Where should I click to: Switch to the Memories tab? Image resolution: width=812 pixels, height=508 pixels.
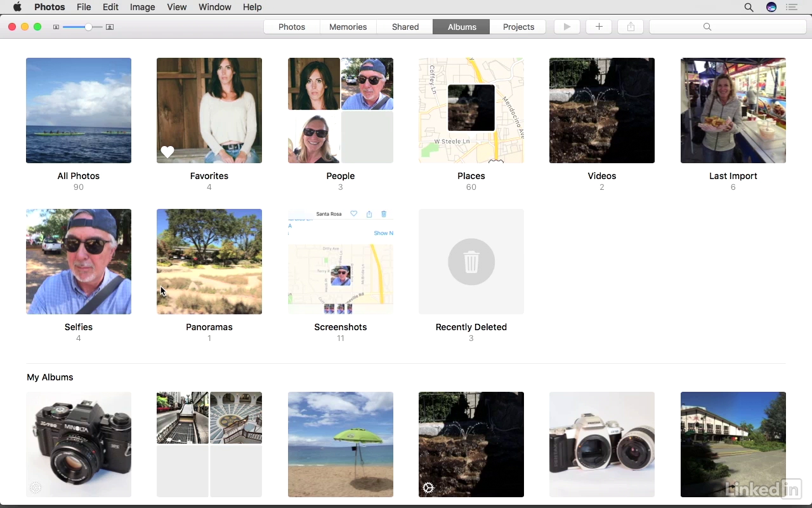click(348, 27)
